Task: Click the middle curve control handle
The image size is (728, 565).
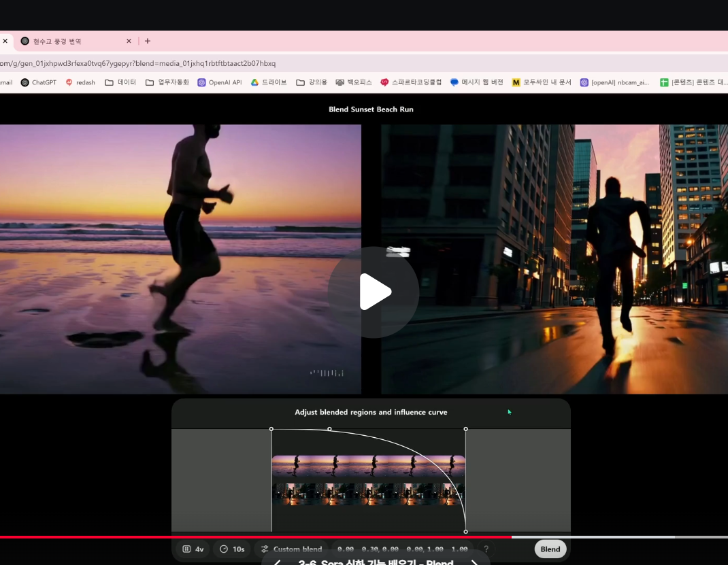Action: [330, 429]
